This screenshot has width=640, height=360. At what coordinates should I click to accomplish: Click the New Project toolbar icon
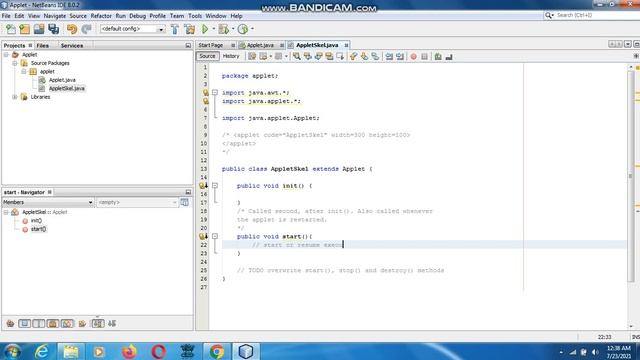coord(24,29)
